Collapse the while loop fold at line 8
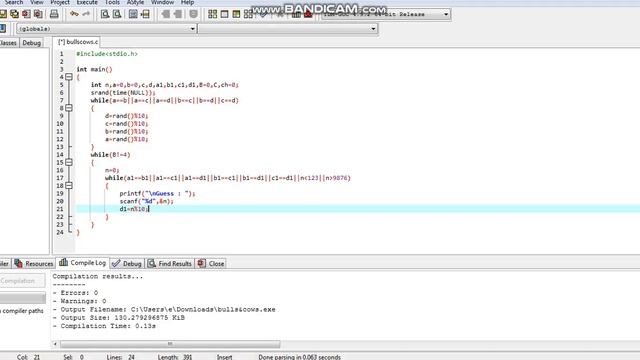 [x=69, y=108]
